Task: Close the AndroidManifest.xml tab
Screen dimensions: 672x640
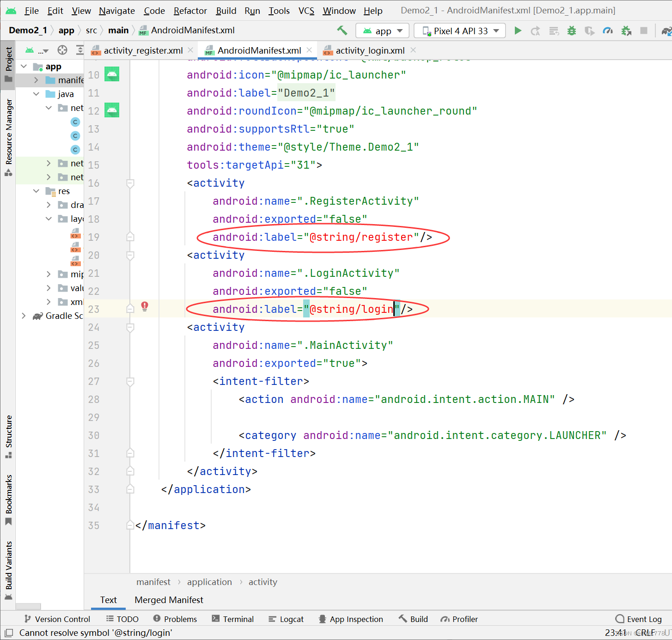Action: (309, 50)
